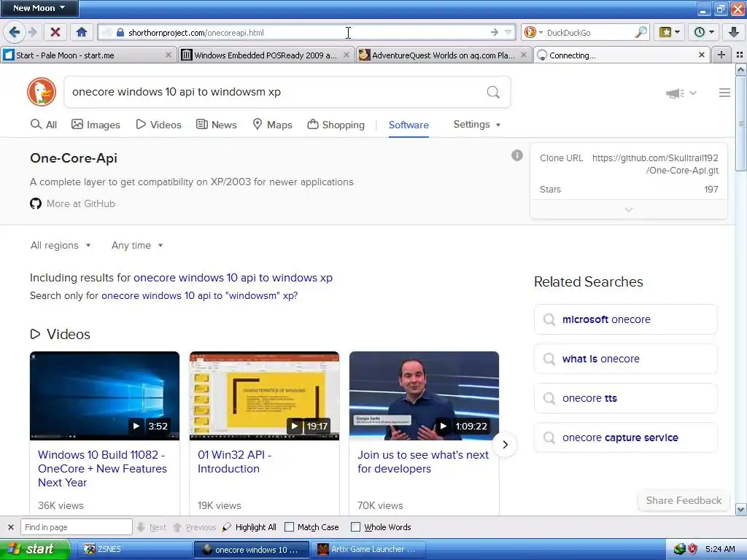747x560 pixels.
Task: Play the 3:52 Windows 10 Build 11082 video
Action: tap(105, 396)
